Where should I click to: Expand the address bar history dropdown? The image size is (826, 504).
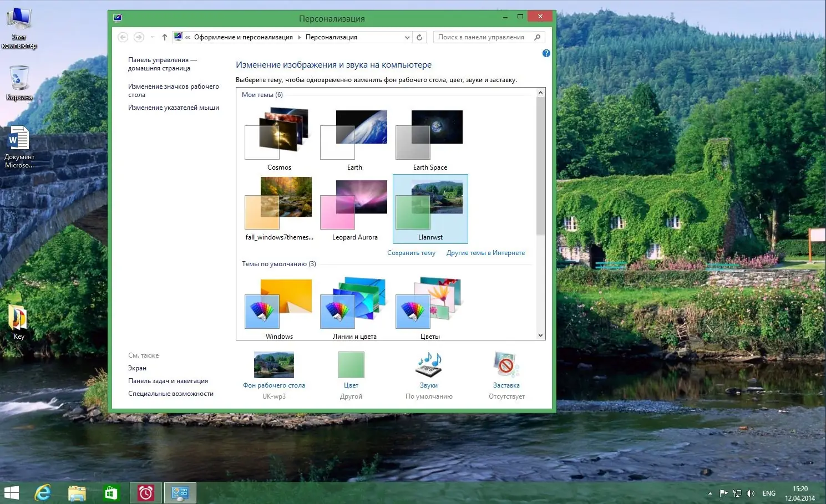pos(407,37)
